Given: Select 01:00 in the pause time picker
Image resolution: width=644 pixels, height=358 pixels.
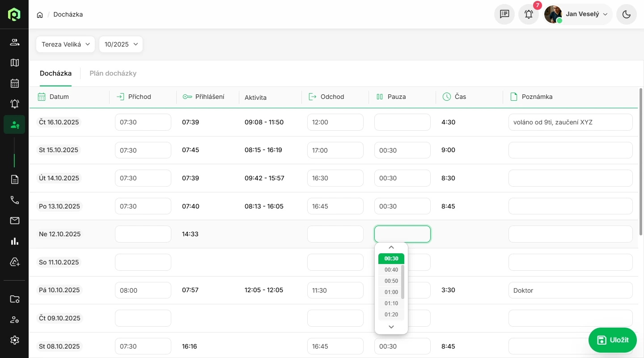Looking at the screenshot, I should click(391, 292).
